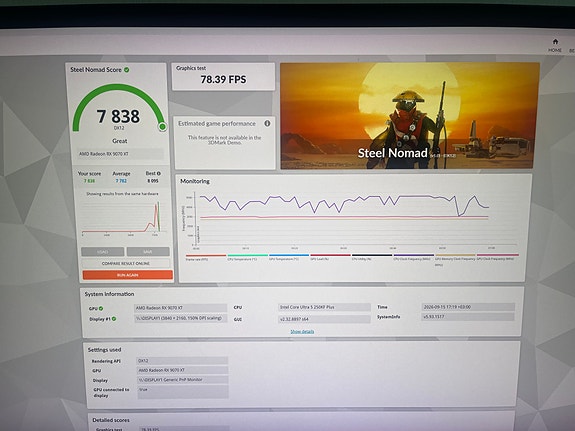This screenshot has width=575, height=431.
Task: Toggle the CPU Clock Frequency legend line
Action: [414, 257]
